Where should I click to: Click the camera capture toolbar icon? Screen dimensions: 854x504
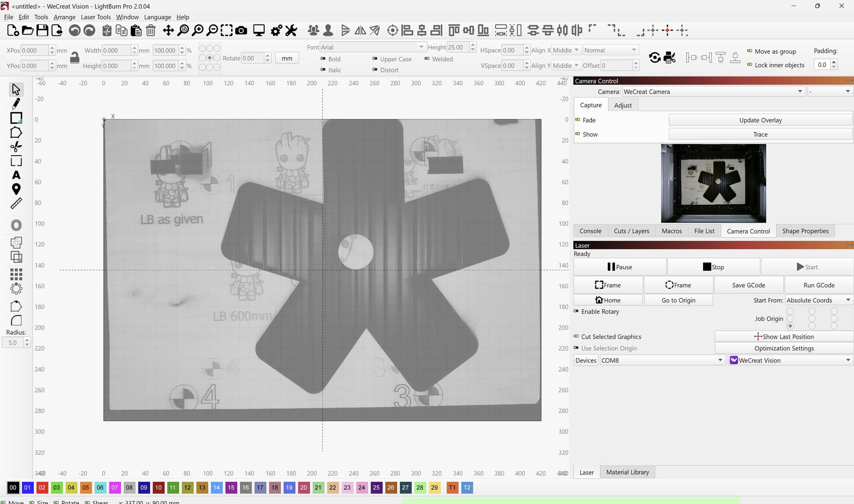pyautogui.click(x=241, y=31)
